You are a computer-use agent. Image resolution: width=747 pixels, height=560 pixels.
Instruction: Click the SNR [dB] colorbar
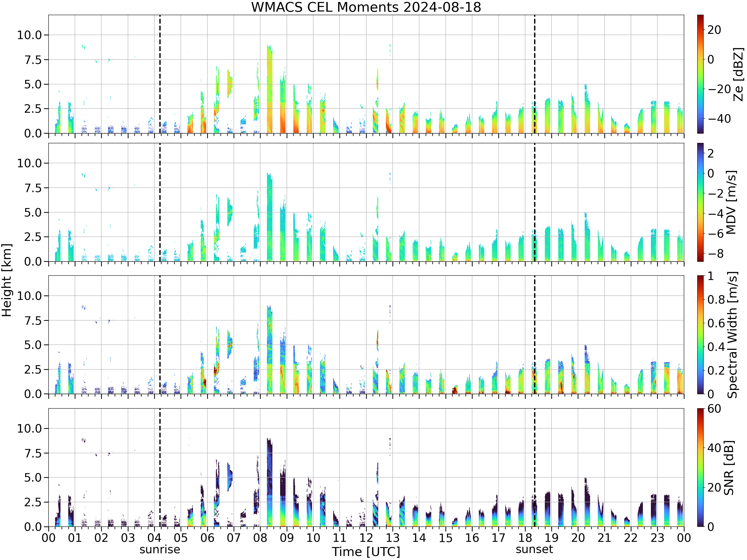(x=700, y=467)
